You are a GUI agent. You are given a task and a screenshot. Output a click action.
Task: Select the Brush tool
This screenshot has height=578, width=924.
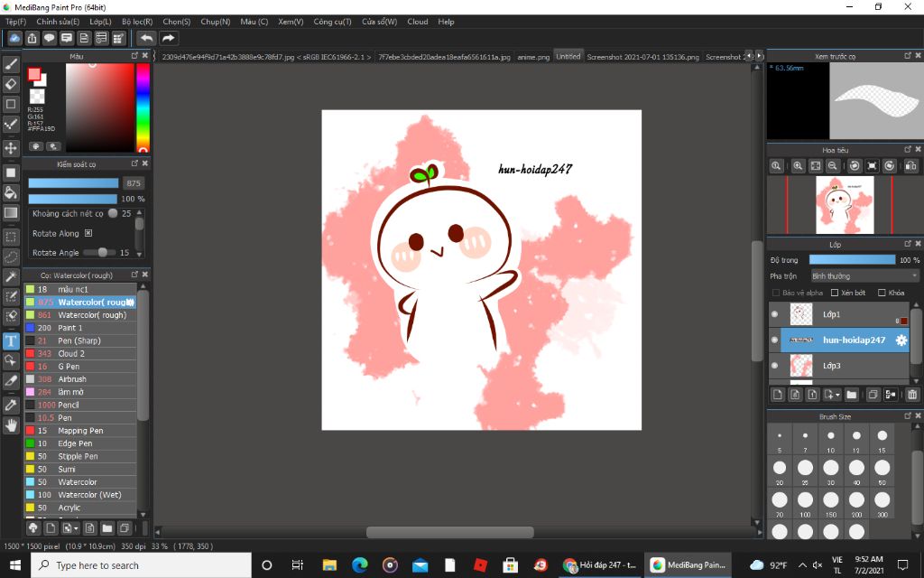(x=11, y=64)
